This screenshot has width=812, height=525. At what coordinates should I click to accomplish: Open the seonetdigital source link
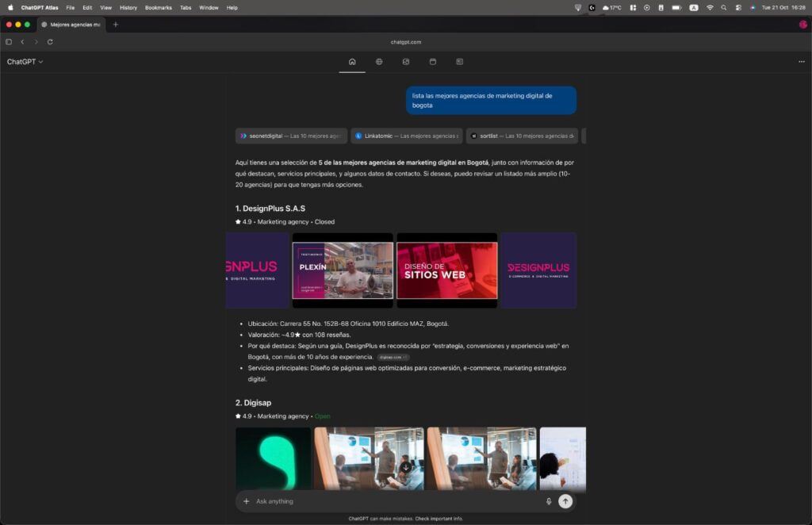click(291, 136)
